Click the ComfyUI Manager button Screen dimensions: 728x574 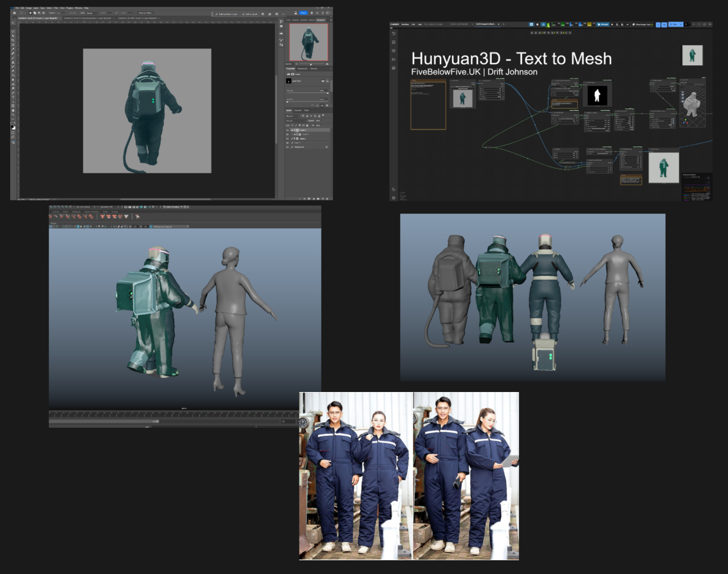coord(603,24)
